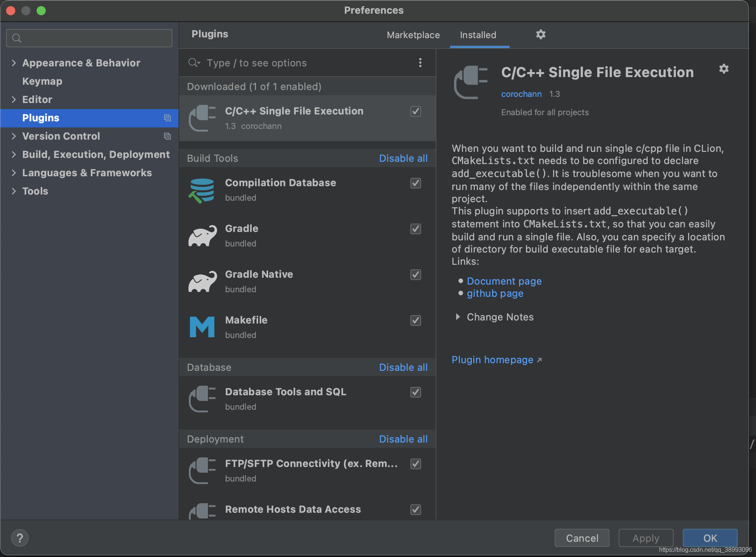Expand the Tools settings chevron
The width and height of the screenshot is (756, 557).
pos(14,191)
